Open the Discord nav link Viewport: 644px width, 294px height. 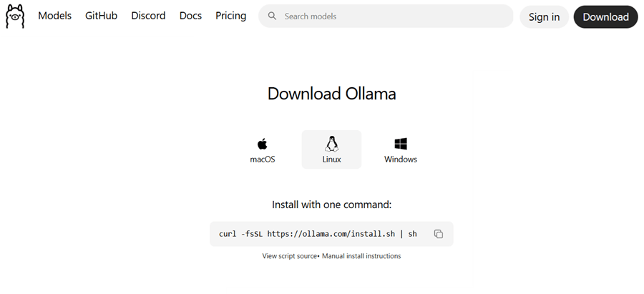148,16
